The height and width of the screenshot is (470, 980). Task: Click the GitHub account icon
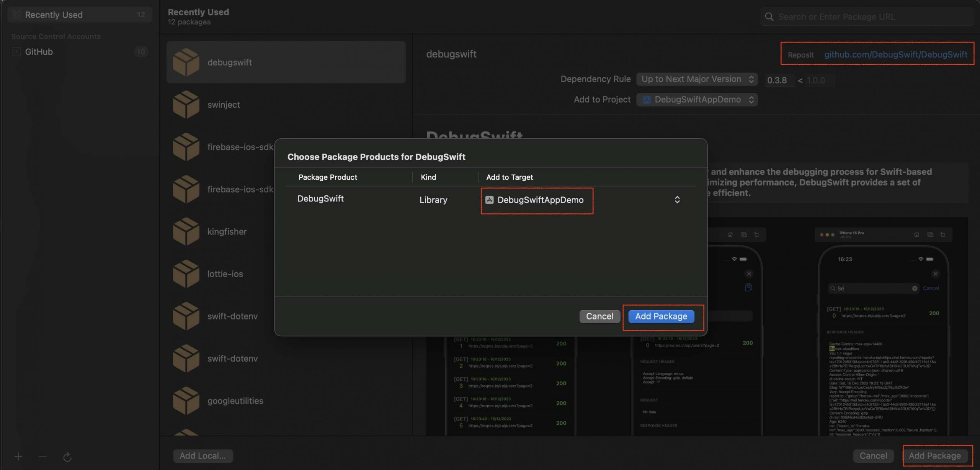[x=16, y=51]
